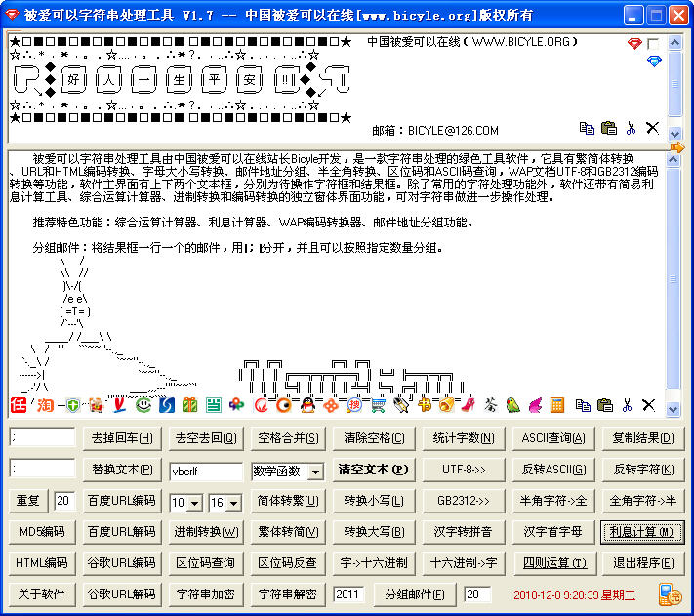This screenshot has width=694, height=616.
Task: Paste into the result box with lower clipboard icon
Action: pos(604,405)
